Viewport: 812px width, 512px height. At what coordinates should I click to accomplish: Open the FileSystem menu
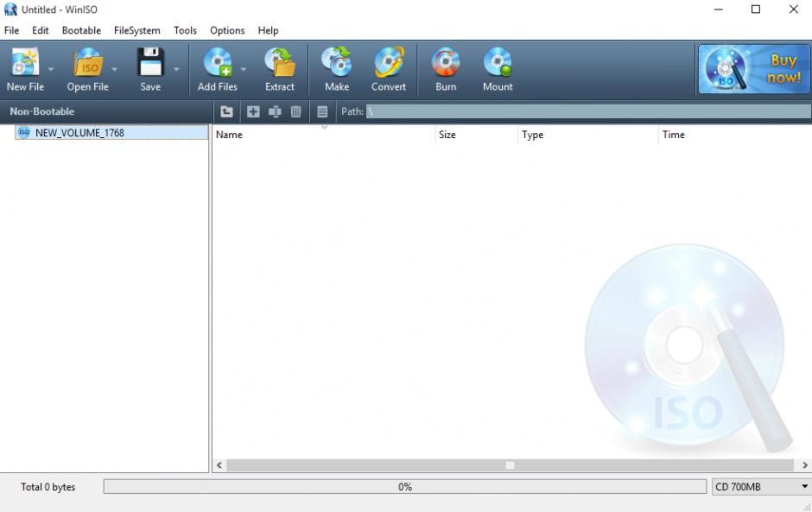coord(136,30)
